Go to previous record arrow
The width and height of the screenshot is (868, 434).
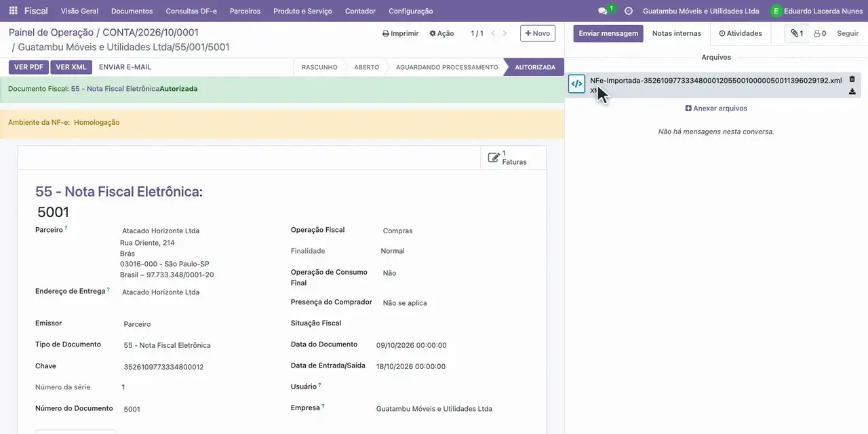pos(493,33)
